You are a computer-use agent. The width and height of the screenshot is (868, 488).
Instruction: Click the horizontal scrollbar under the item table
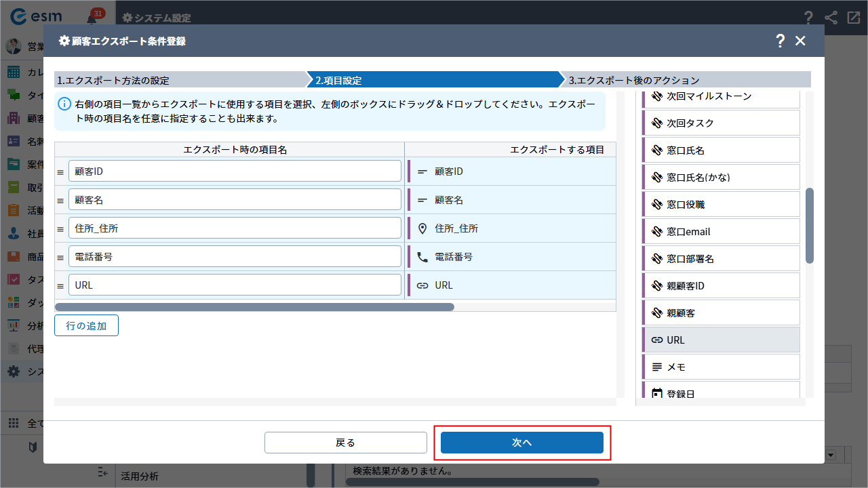pos(254,307)
